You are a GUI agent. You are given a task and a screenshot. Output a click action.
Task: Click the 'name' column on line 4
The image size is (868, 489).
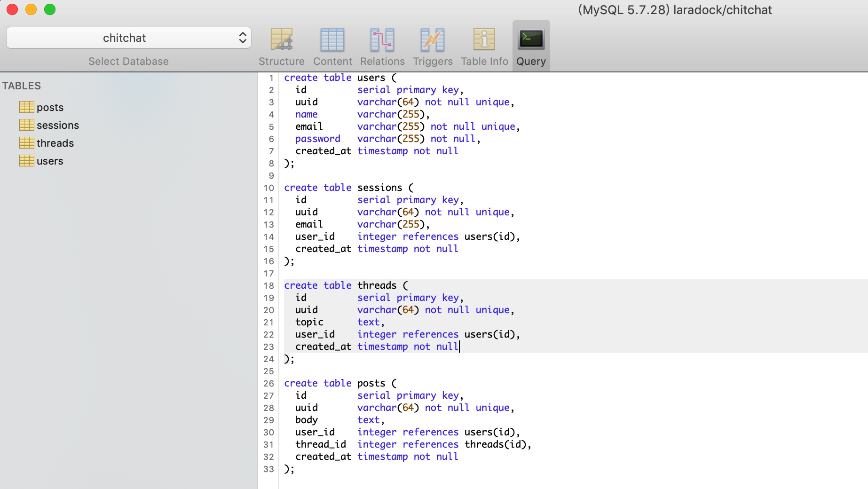[x=307, y=114]
